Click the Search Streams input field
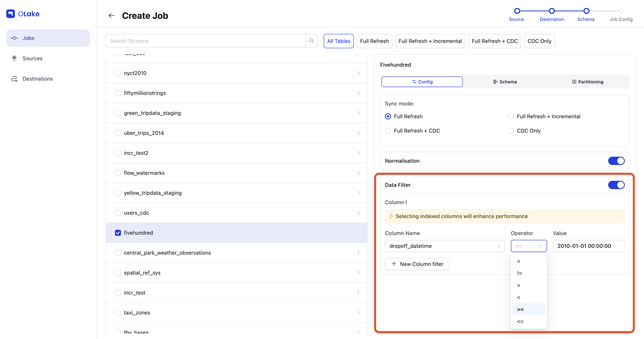The image size is (644, 339). tap(206, 41)
